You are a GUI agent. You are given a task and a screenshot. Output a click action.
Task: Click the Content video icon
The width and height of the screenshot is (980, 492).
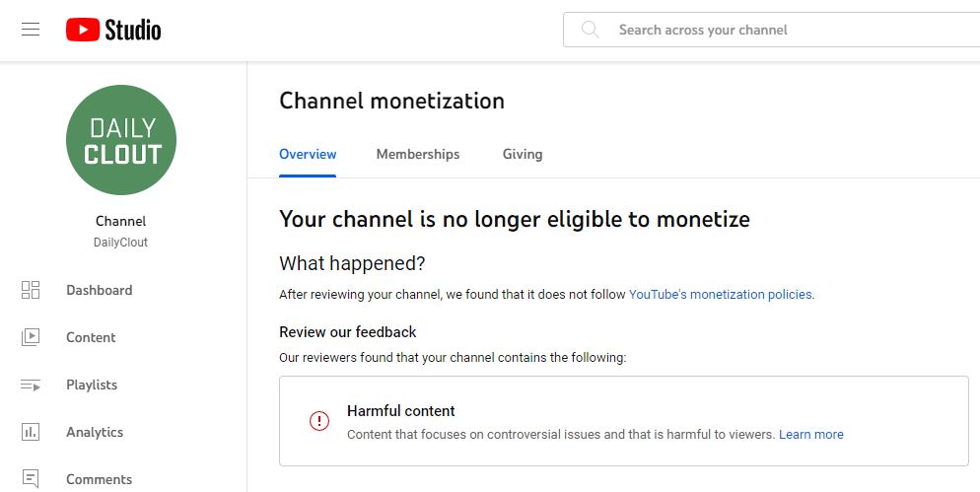(x=31, y=337)
